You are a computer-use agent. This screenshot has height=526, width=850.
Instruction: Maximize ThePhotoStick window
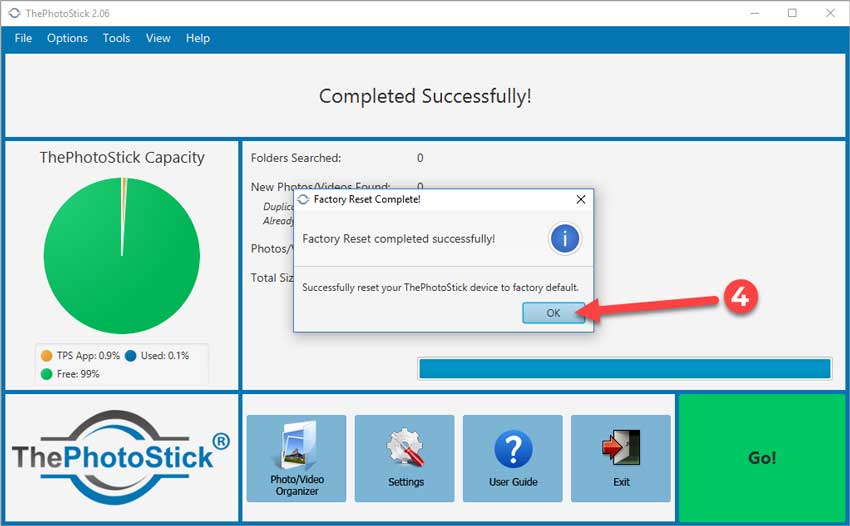pos(792,13)
